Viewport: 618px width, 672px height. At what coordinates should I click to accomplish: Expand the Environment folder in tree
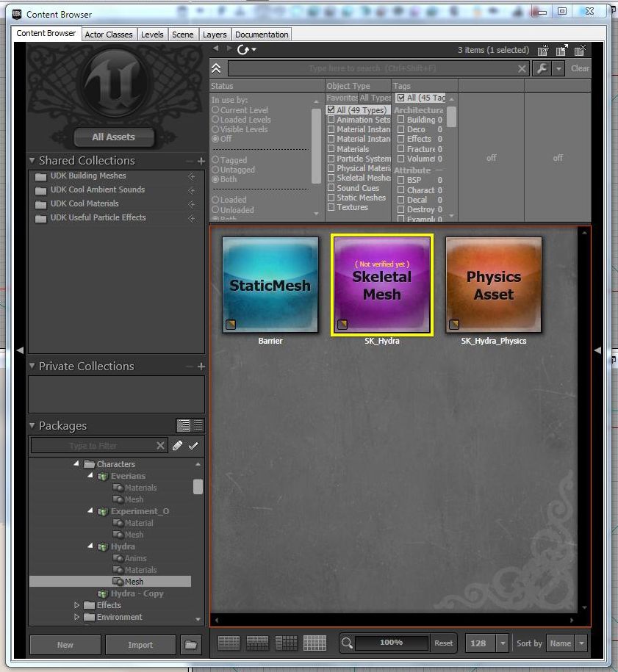point(76,617)
